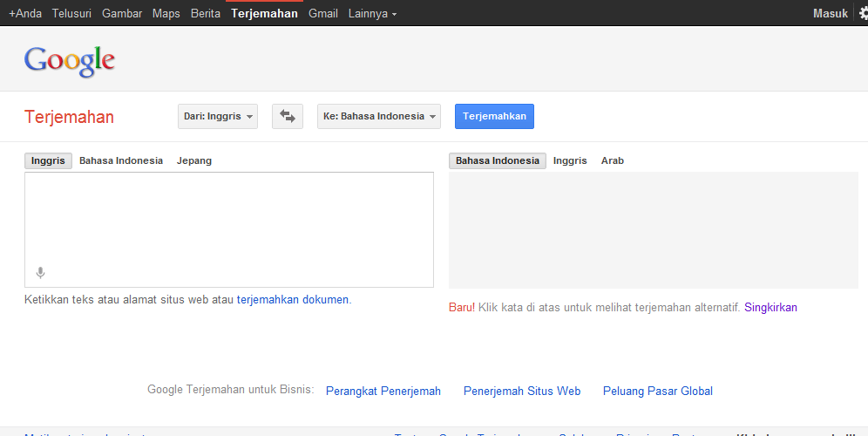Viewport: 868px width, 436px height.
Task: Open the Penerjemah Situs Web link
Action: pos(522,392)
